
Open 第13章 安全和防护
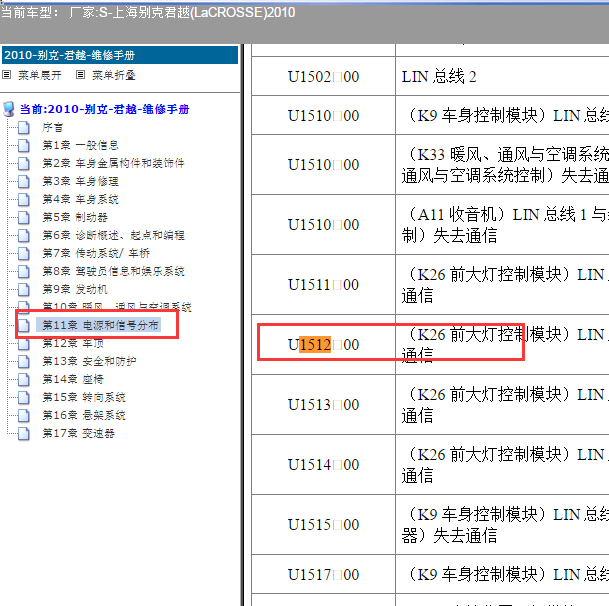point(89,361)
